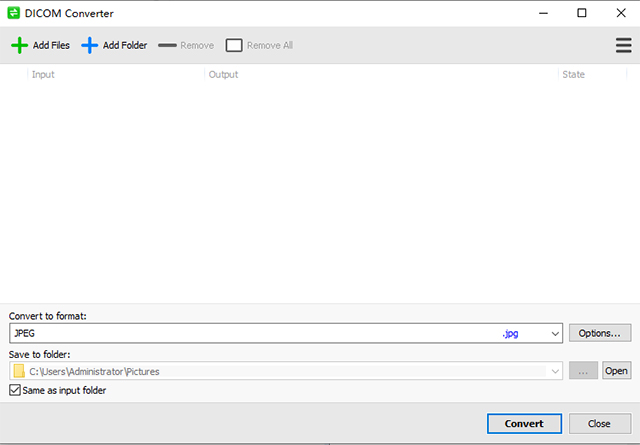Minimize the DICOM Converter window
The image size is (640, 445).
point(543,13)
